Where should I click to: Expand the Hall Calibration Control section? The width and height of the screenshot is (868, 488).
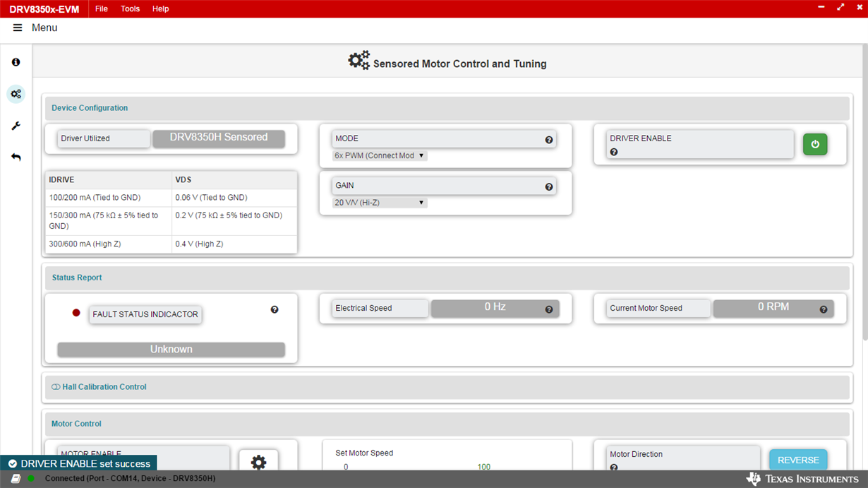coord(447,387)
